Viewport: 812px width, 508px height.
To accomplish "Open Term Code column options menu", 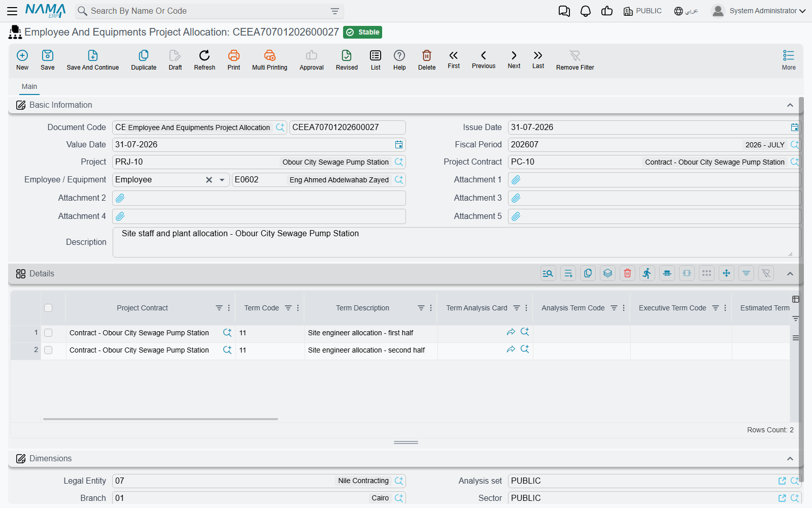I will click(298, 308).
